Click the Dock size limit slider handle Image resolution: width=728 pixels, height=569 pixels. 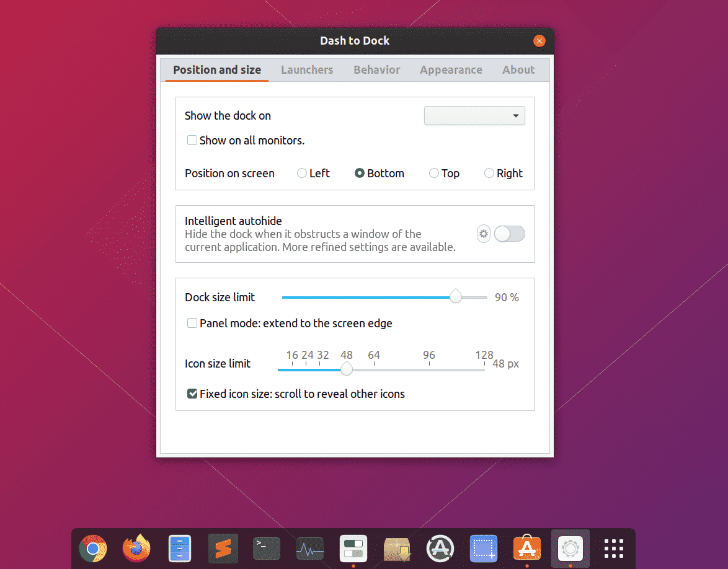click(x=455, y=296)
